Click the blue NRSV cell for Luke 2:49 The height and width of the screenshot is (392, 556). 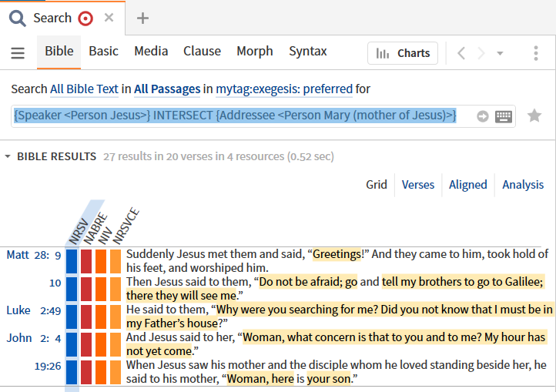point(72,317)
